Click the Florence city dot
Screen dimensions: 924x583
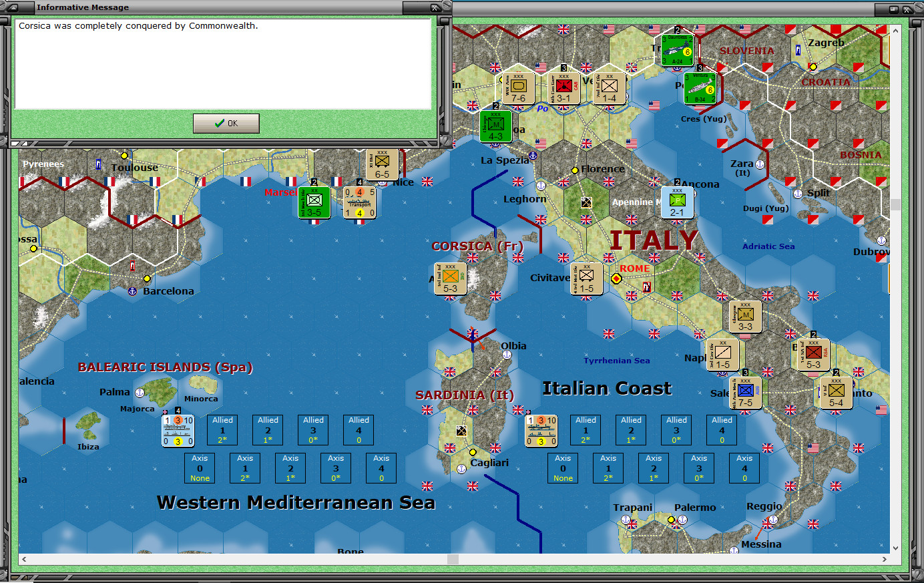pyautogui.click(x=575, y=170)
